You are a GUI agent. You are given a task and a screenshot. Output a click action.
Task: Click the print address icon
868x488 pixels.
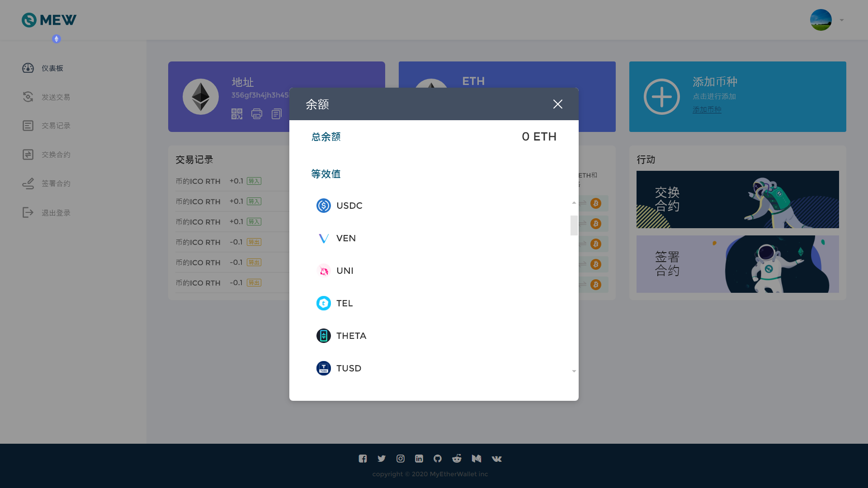click(257, 114)
